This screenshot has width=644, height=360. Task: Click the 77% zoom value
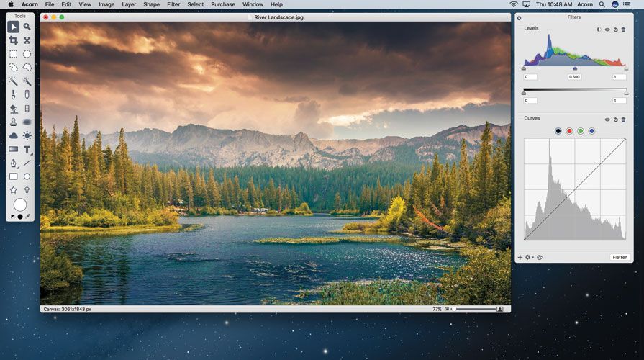pos(437,309)
